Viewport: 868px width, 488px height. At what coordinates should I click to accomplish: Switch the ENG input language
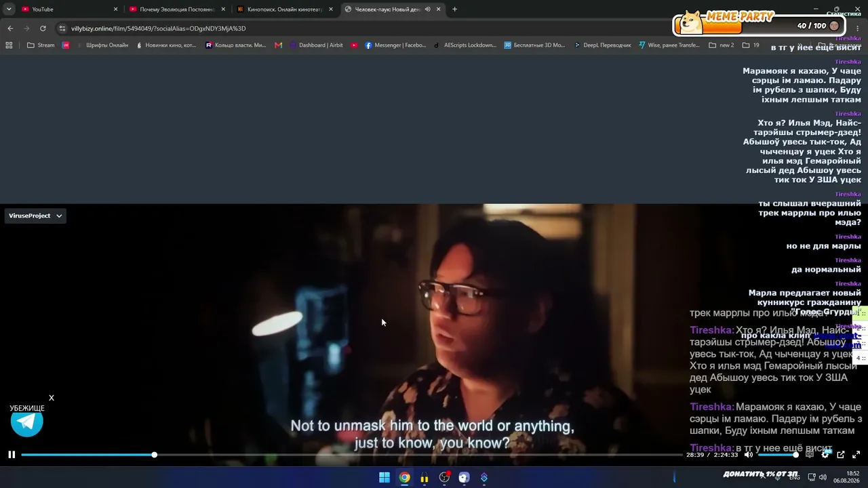(x=795, y=478)
